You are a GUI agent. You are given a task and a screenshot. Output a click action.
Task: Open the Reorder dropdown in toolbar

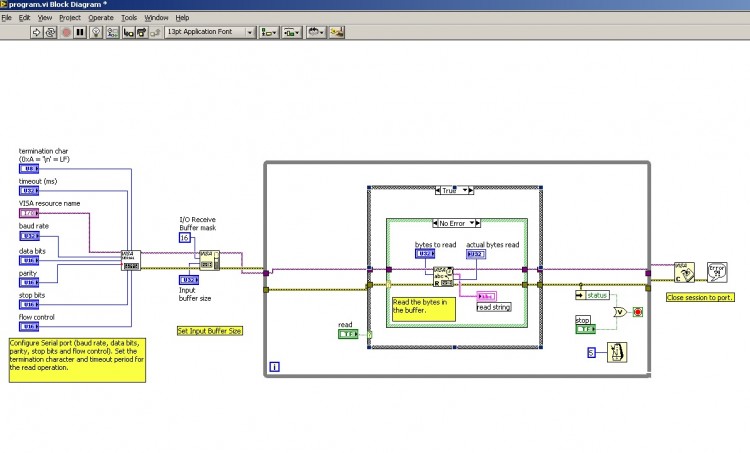point(316,32)
